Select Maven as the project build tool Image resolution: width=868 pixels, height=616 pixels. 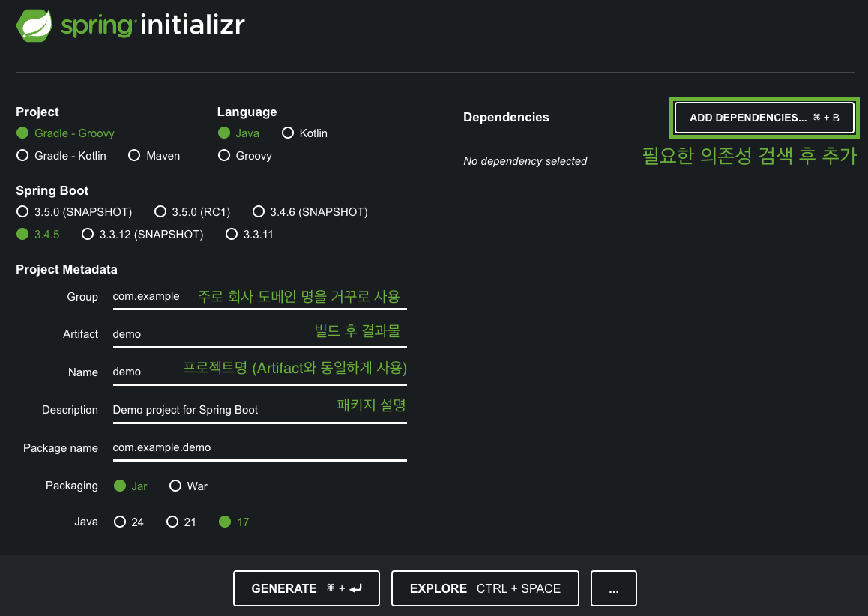pyautogui.click(x=154, y=156)
